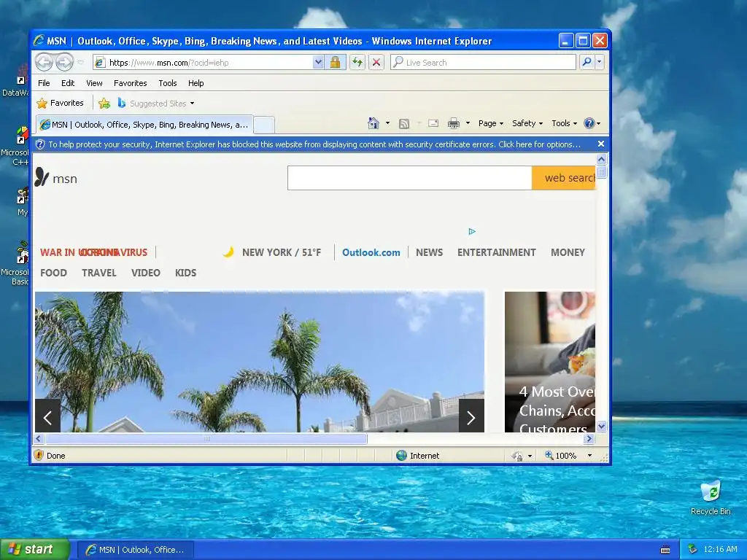This screenshot has height=560, width=747.
Task: Show next slide with right chevron
Action: click(471, 417)
